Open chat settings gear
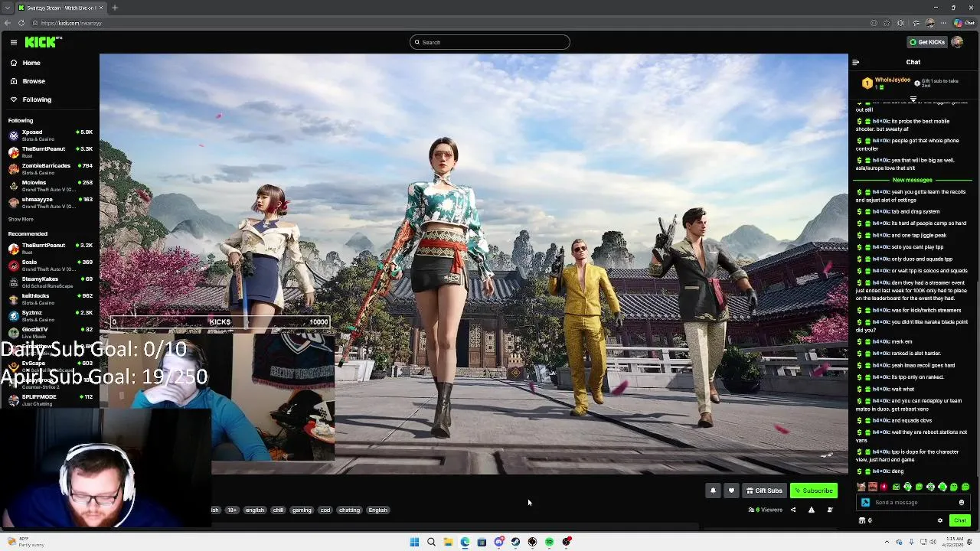This screenshot has height=551, width=980. [x=940, y=520]
